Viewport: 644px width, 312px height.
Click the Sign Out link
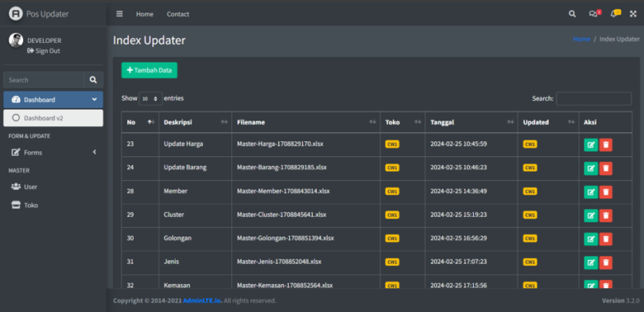(44, 51)
